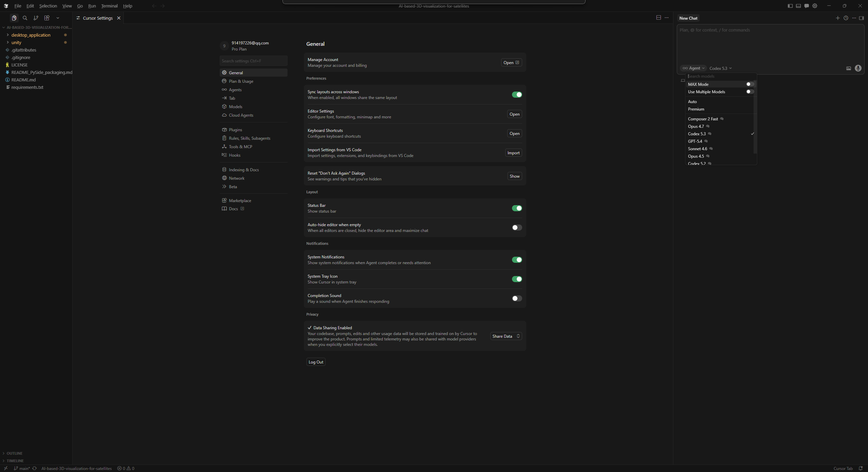Screen dimensions: 868x472
Task: Enable Auto-hide editor when empty
Action: [517, 228]
